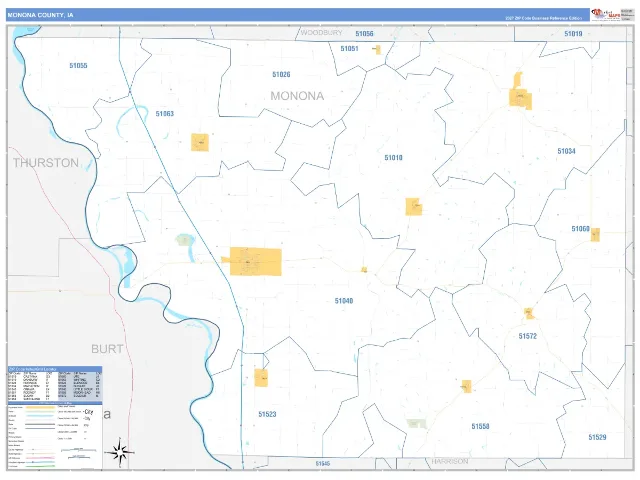Image resolution: width=640 pixels, height=480 pixels.
Task: Click ZIP code label 51040
Action: (x=344, y=301)
